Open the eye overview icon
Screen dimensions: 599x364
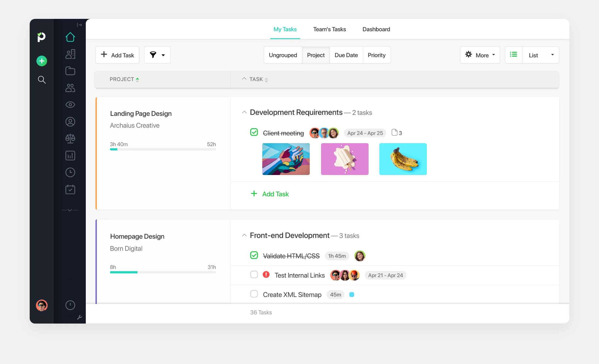tap(70, 105)
